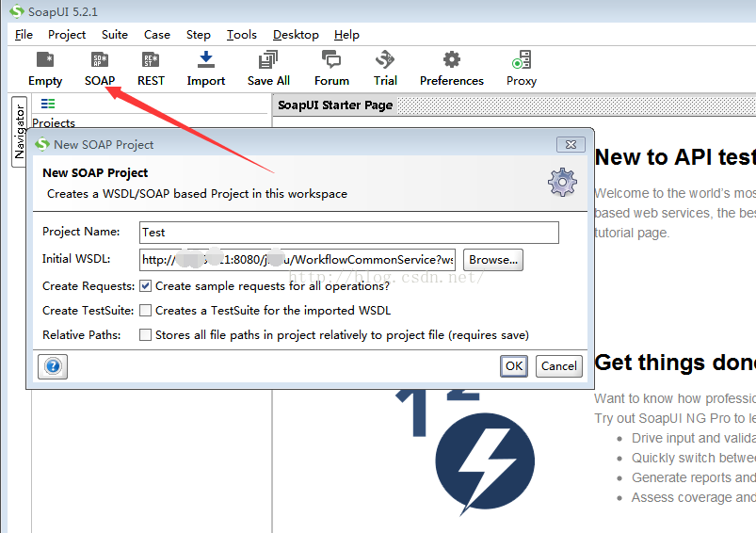Click the dialog help question-mark icon
Screen dimensions: 756x533
coord(53,366)
